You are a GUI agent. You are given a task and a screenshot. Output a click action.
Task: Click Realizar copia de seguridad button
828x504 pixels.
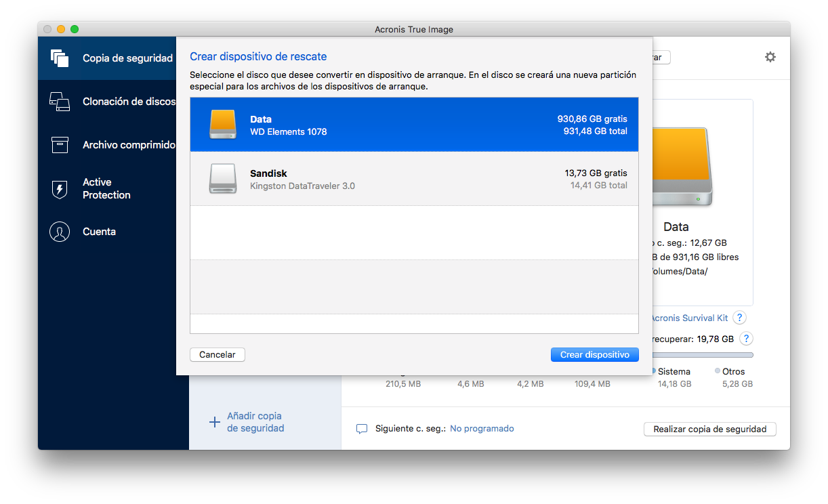coord(709,429)
